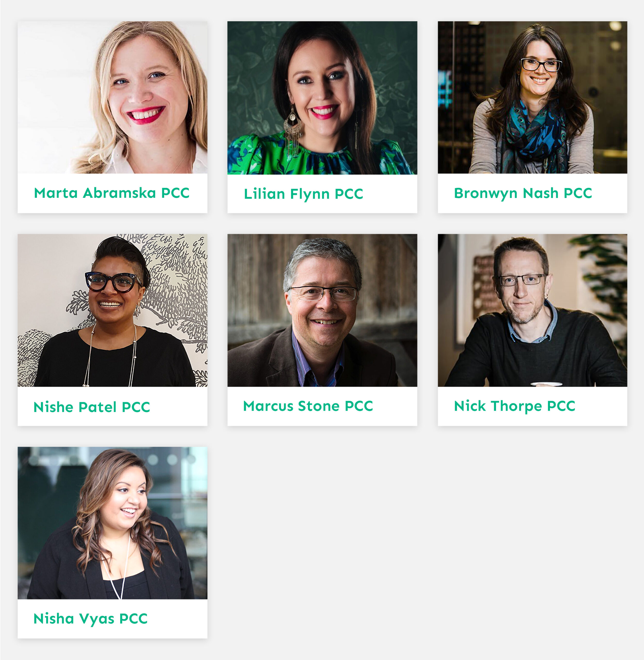This screenshot has width=644, height=660.
Task: Click the white caption area of Lilian Flynn's card
Action: (322, 194)
